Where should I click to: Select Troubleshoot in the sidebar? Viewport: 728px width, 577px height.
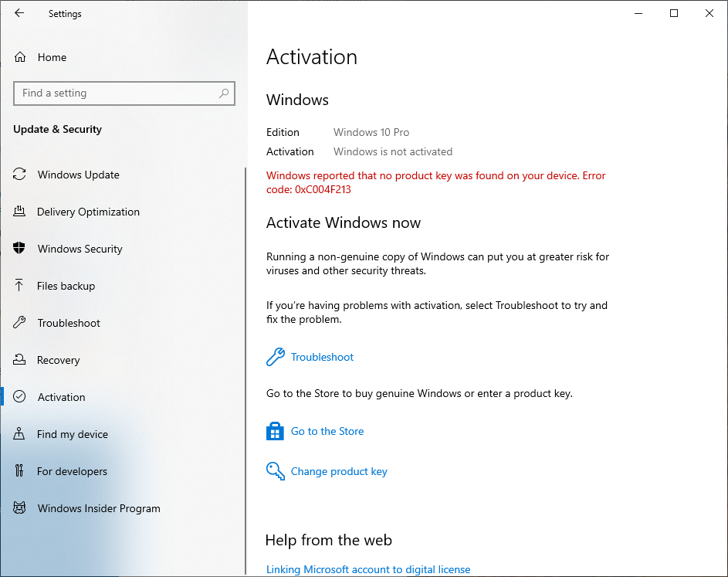[69, 323]
